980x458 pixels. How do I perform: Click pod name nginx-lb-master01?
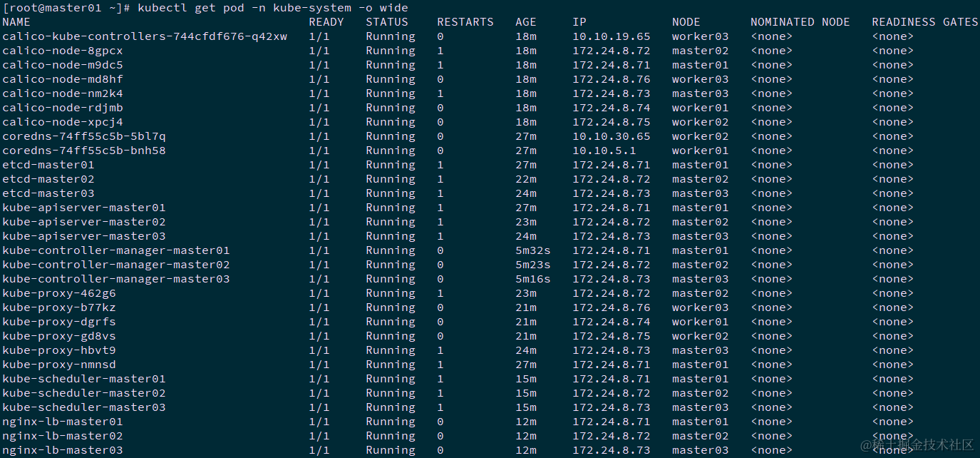[63, 422]
